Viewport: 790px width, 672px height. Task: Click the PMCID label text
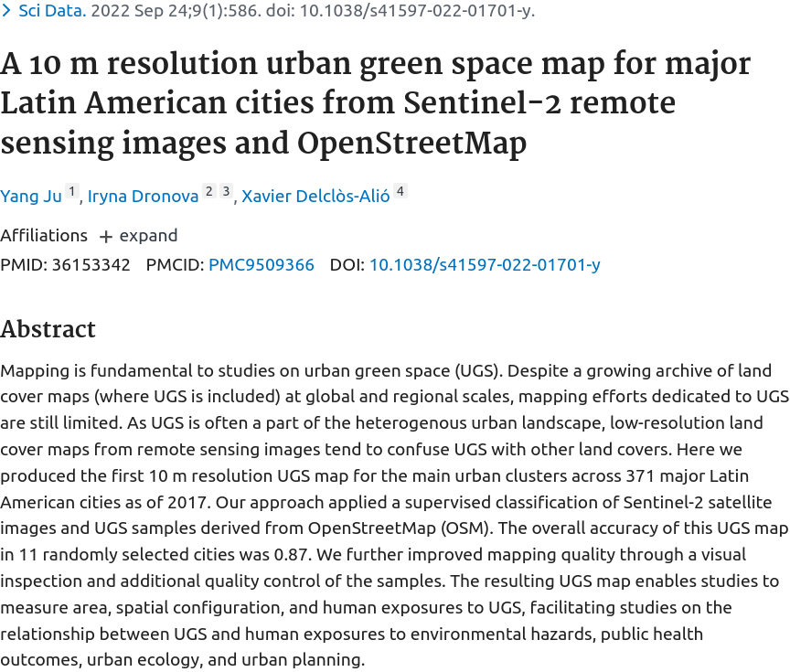tap(175, 264)
